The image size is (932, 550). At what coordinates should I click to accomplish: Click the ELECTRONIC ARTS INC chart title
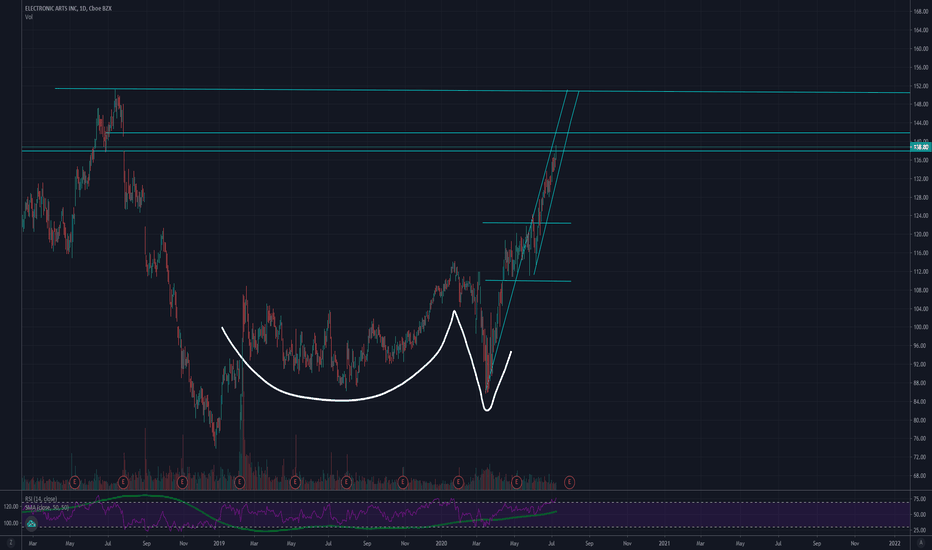tap(68, 8)
